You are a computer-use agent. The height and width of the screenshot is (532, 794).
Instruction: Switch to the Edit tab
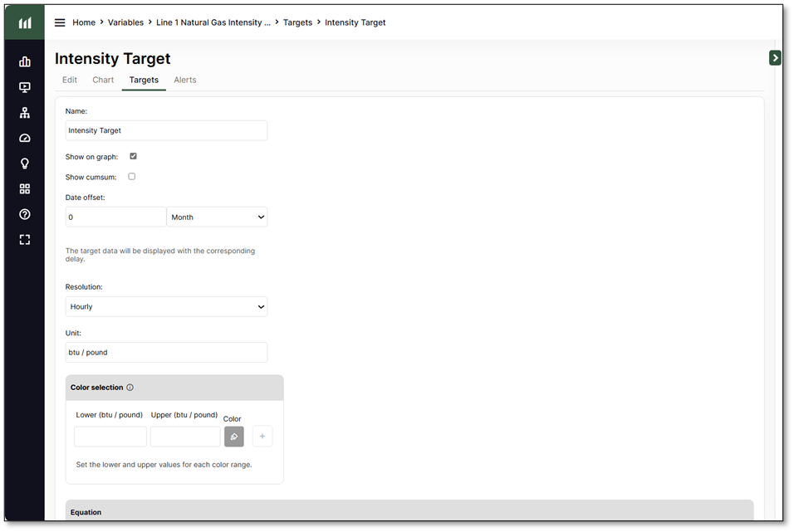coord(70,80)
